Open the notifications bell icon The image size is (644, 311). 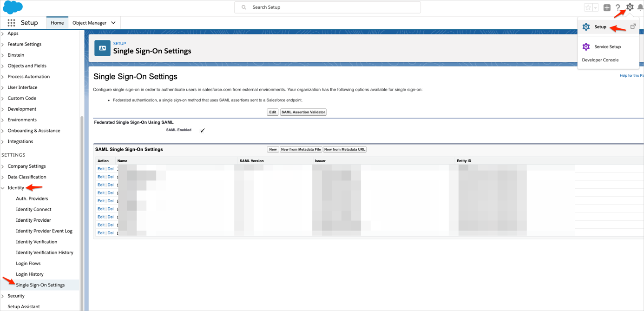[x=640, y=7]
